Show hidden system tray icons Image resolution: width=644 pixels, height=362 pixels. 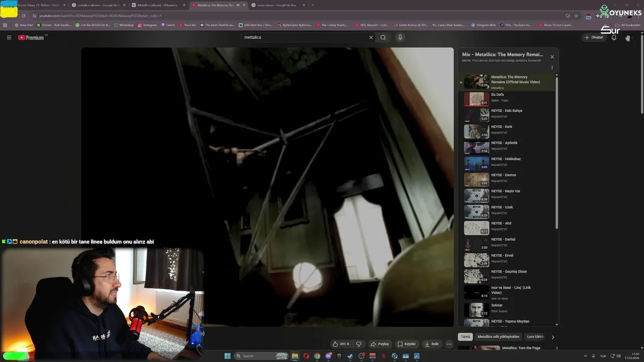(586, 356)
